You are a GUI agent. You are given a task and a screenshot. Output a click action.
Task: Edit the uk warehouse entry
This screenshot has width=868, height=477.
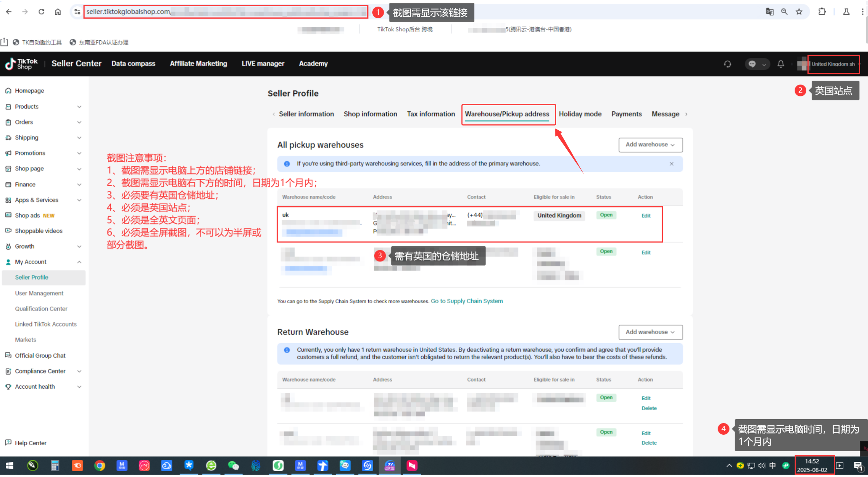point(646,216)
